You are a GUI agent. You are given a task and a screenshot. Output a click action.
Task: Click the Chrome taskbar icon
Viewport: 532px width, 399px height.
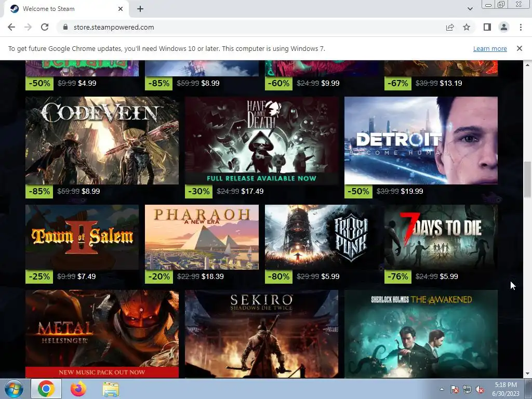point(46,389)
